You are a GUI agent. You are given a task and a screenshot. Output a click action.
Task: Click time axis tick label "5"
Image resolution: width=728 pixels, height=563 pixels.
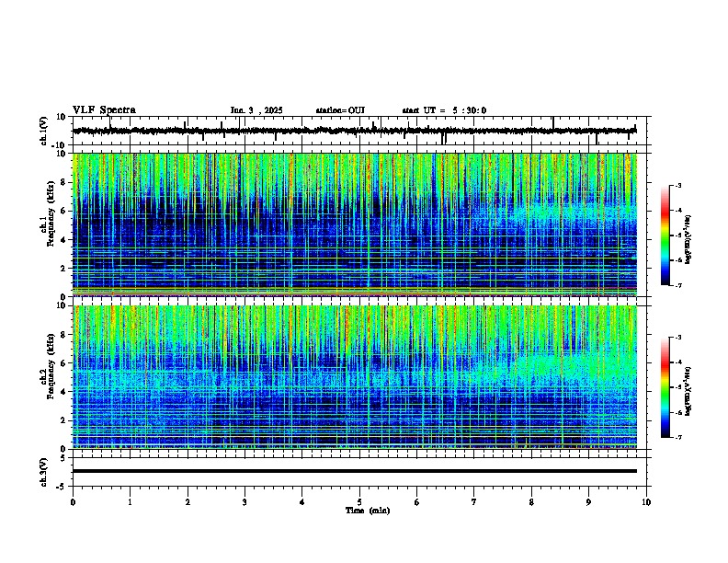pyautogui.click(x=359, y=502)
